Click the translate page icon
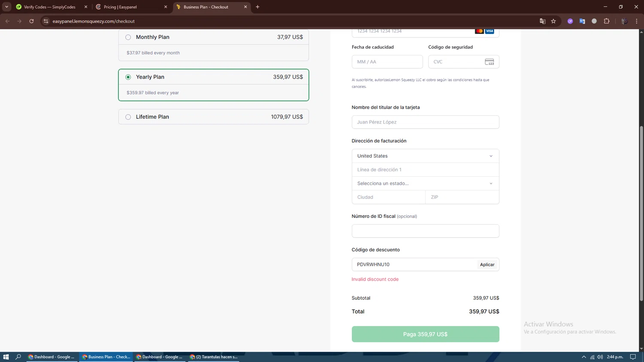Screen dimensions: 644x362 542,21
